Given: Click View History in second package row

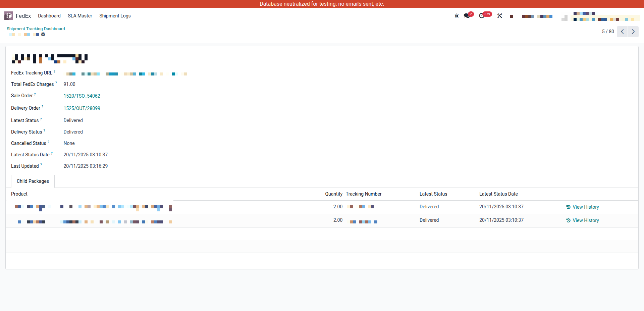Looking at the screenshot, I should click(583, 220).
